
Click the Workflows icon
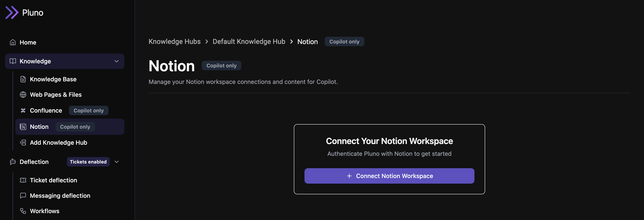[23, 211]
